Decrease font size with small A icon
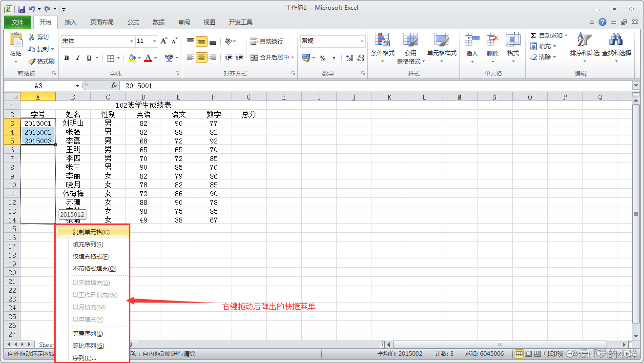 click(x=174, y=41)
